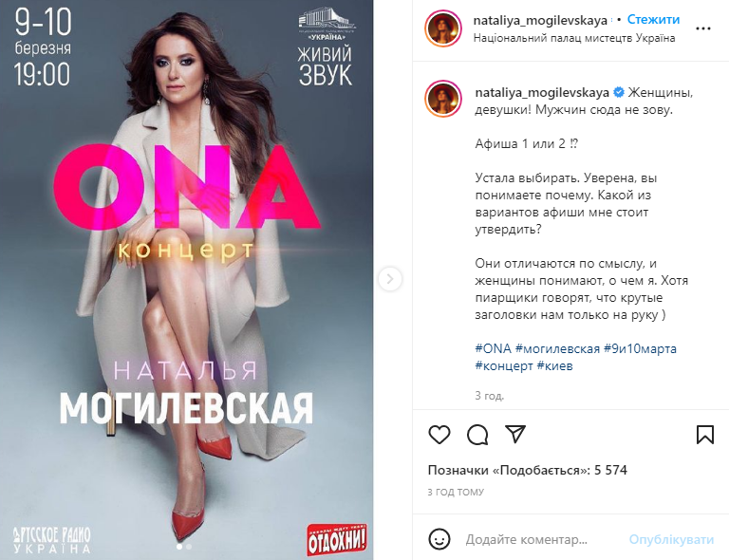Open emoji picker smiley icon
This screenshot has width=729, height=560.
[439, 539]
